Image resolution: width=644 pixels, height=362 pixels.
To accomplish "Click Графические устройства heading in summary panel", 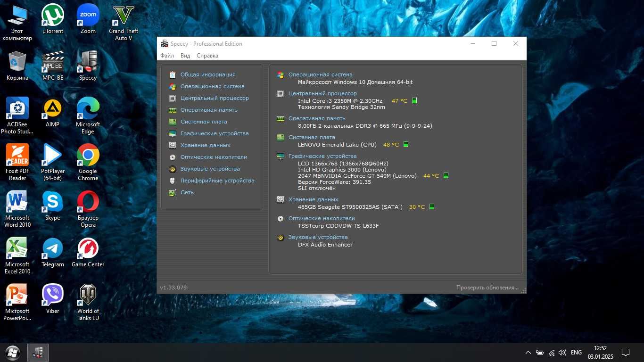I will coord(322,156).
